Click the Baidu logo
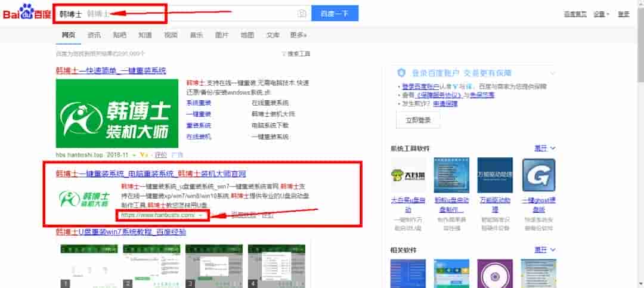This screenshot has width=644, height=288. (x=27, y=13)
